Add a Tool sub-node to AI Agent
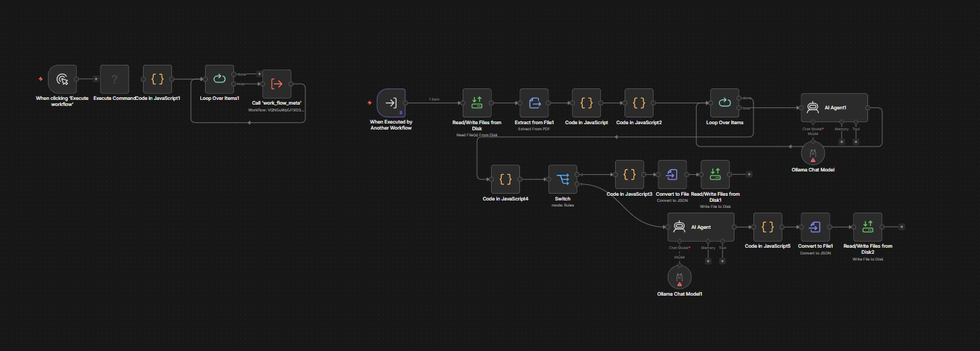The width and height of the screenshot is (980, 351). pos(722,261)
